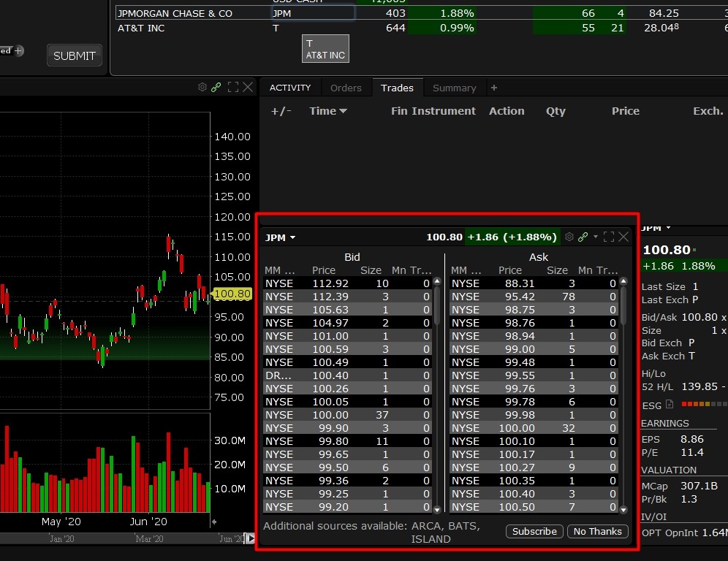
Task: Open the dropdown arrow beside depth panel link icon
Action: (596, 237)
